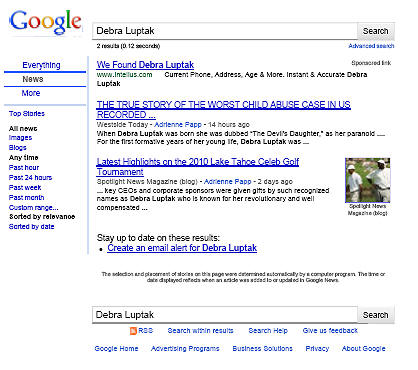Open the golf tournament thumbnail image
Viewport: 418px width, 370px height.
(367, 180)
